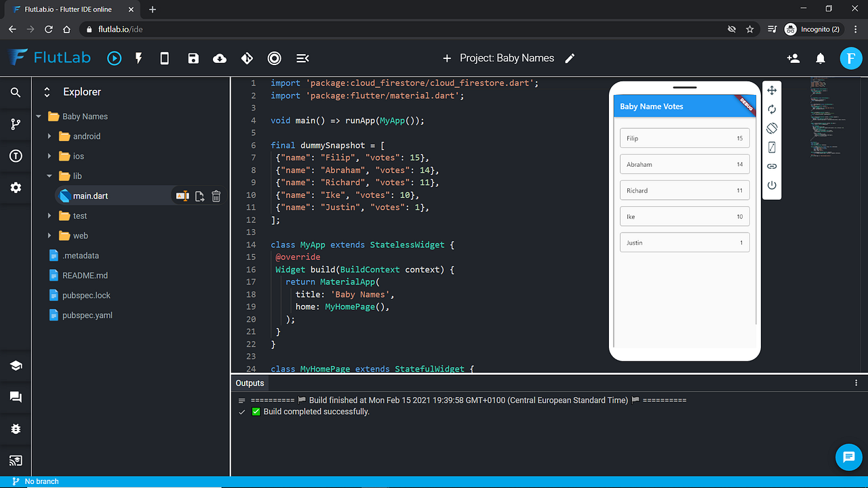The image size is (868, 488).
Task: Power off the emulator device
Action: (x=772, y=185)
